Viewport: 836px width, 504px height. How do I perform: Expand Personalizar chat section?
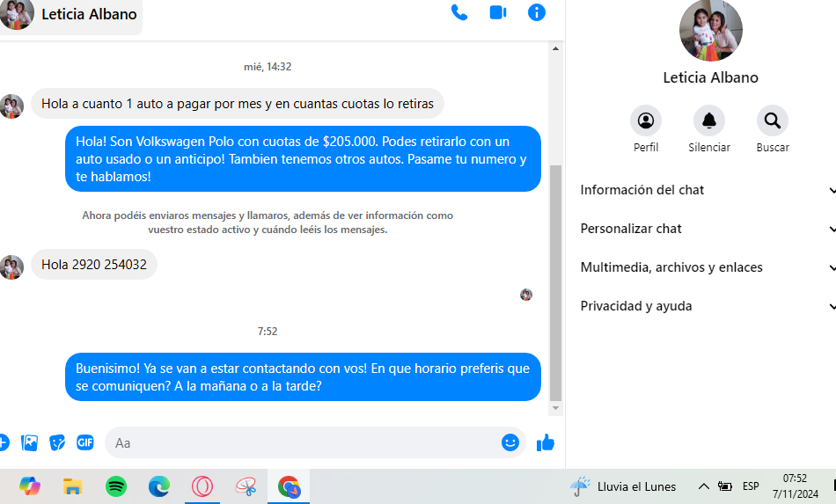click(704, 229)
